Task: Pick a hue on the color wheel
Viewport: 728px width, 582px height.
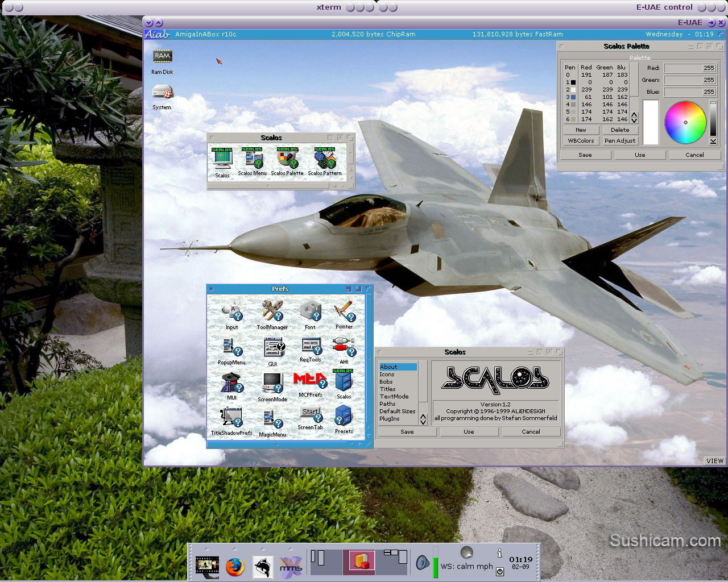Action: click(685, 122)
